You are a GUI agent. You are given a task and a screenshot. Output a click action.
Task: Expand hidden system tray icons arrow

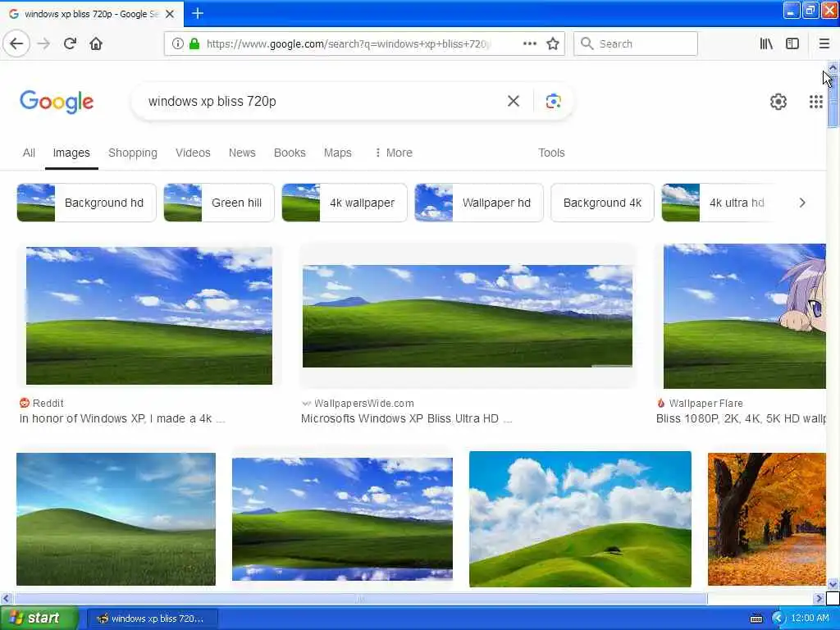(x=778, y=619)
